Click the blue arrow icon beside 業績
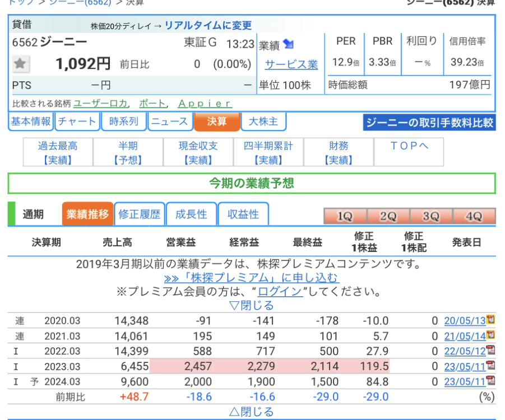This screenshot has height=420, width=505. 288,44
